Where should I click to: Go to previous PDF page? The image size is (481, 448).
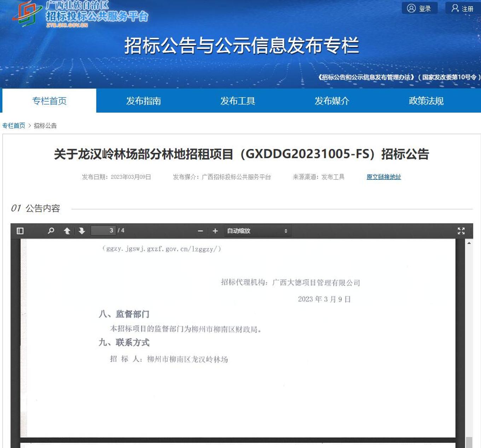tap(67, 231)
